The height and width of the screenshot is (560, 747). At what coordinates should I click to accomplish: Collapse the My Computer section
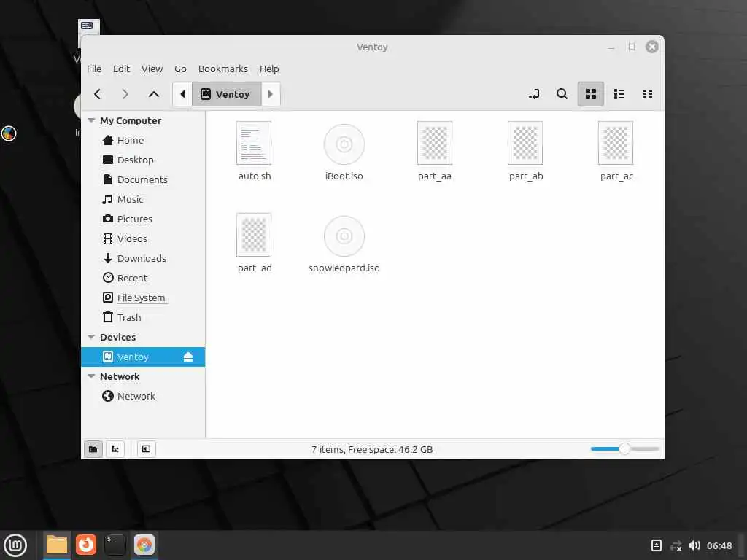[91, 120]
